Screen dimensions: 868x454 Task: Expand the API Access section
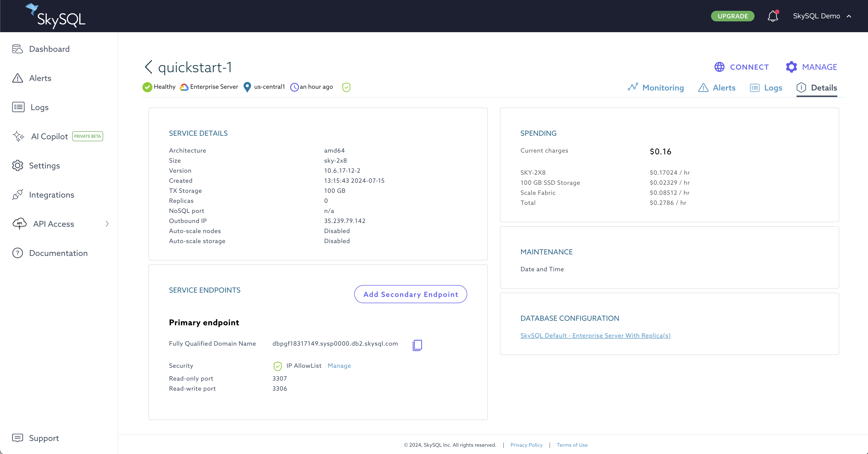107,224
